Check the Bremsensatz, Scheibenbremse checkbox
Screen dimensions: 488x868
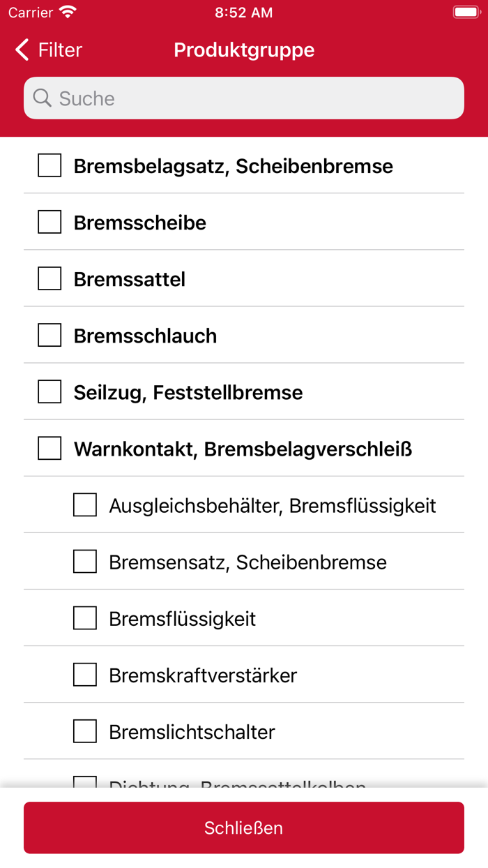click(x=84, y=561)
